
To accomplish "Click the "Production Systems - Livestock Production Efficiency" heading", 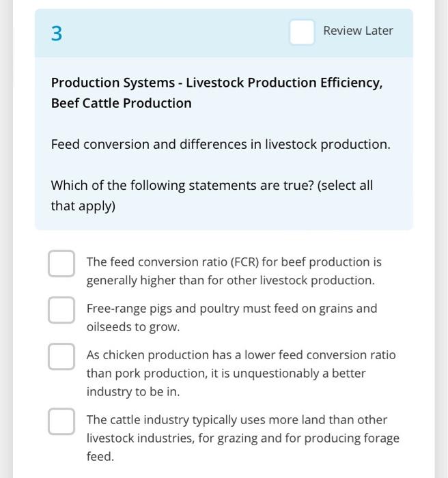I will tap(216, 83).
